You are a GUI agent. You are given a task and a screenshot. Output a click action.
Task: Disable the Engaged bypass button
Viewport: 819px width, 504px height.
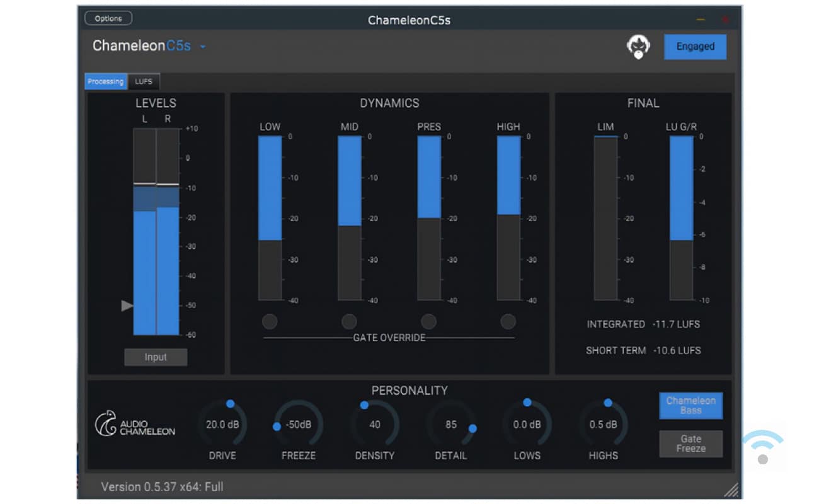(695, 47)
